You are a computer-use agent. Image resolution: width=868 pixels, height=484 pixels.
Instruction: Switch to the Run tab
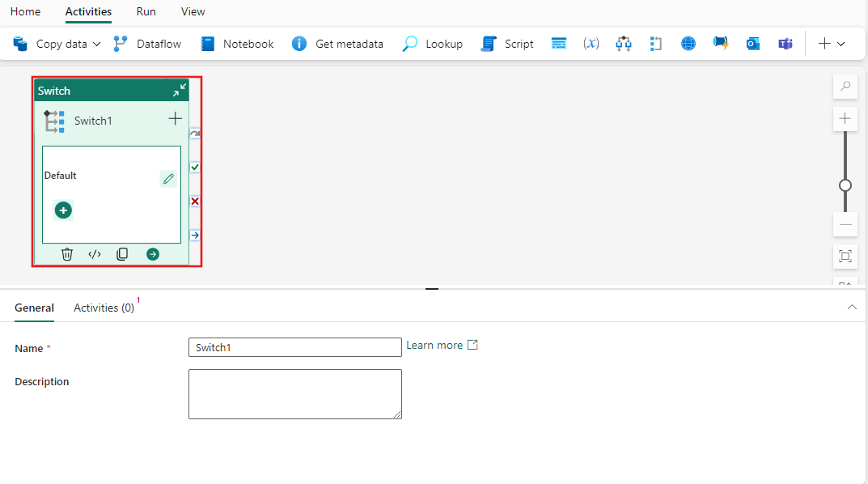146,11
